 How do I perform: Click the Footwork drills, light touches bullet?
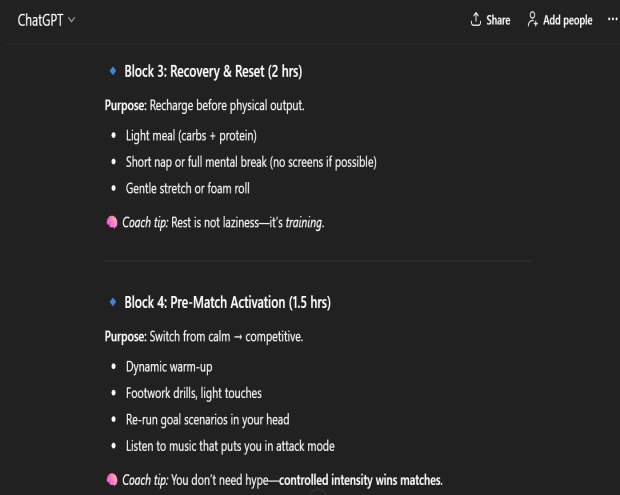(193, 392)
